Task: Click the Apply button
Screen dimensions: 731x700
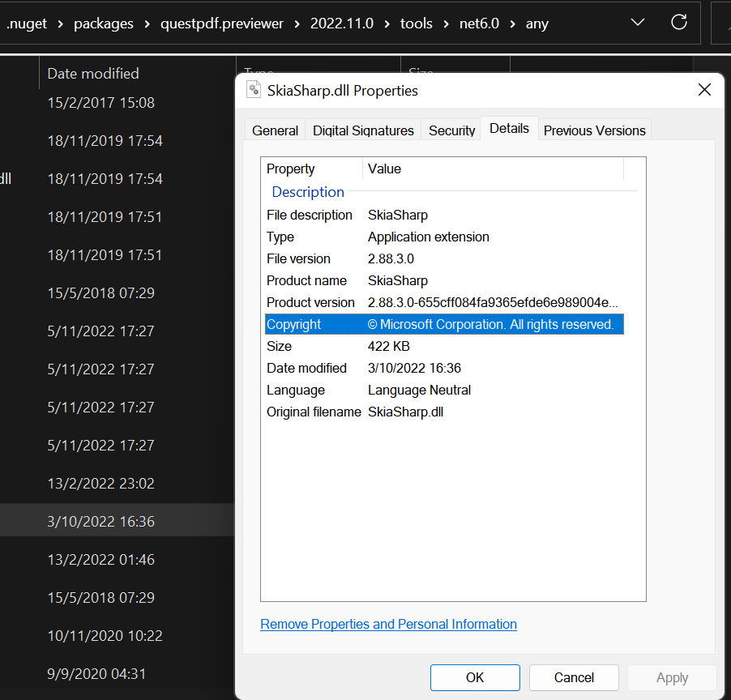Action: click(x=672, y=677)
